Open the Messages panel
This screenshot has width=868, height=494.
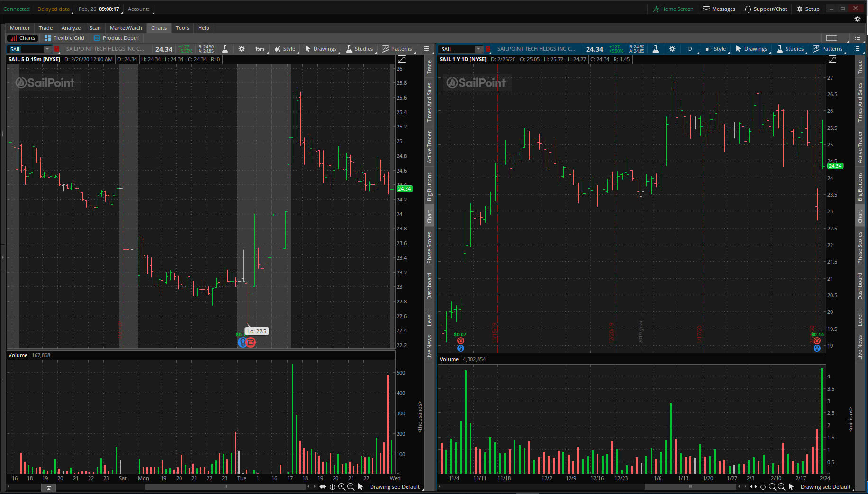click(719, 9)
